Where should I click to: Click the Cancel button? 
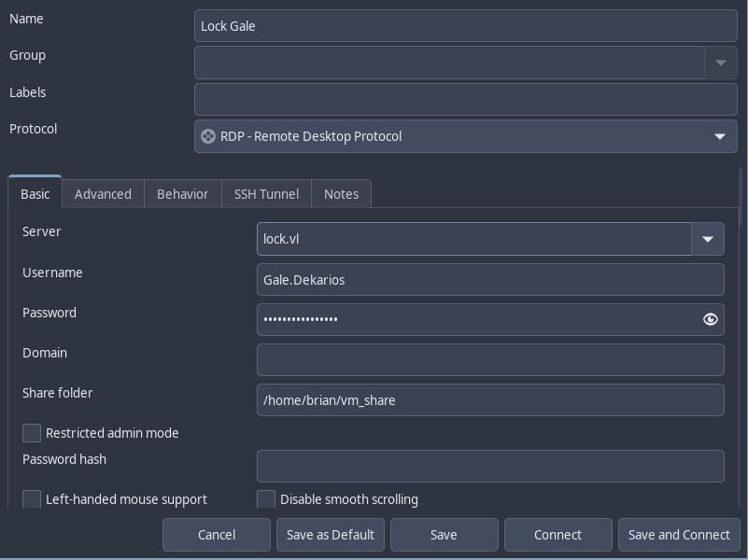(x=217, y=535)
